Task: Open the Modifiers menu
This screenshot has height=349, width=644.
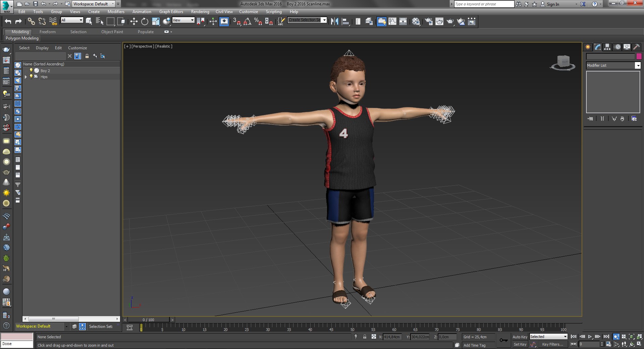Action: coord(116,12)
